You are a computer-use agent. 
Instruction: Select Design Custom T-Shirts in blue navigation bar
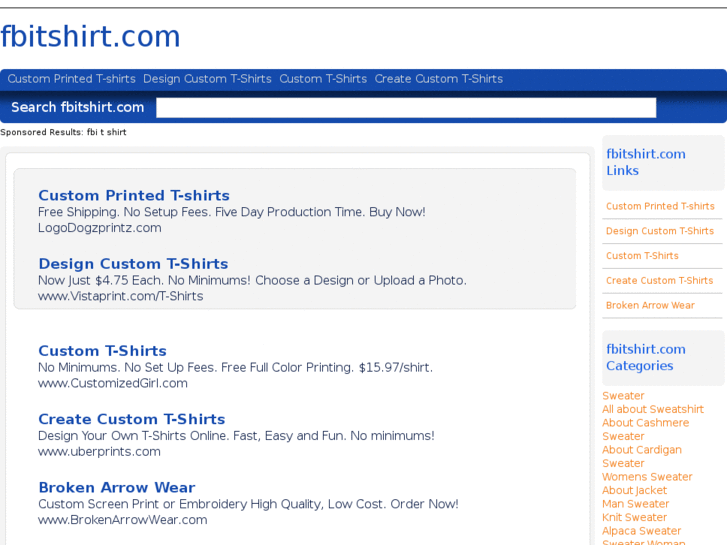[207, 79]
